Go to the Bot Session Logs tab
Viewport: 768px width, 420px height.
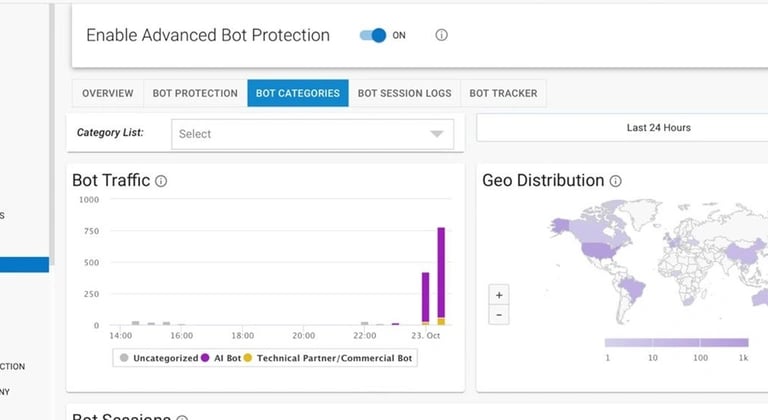point(404,93)
